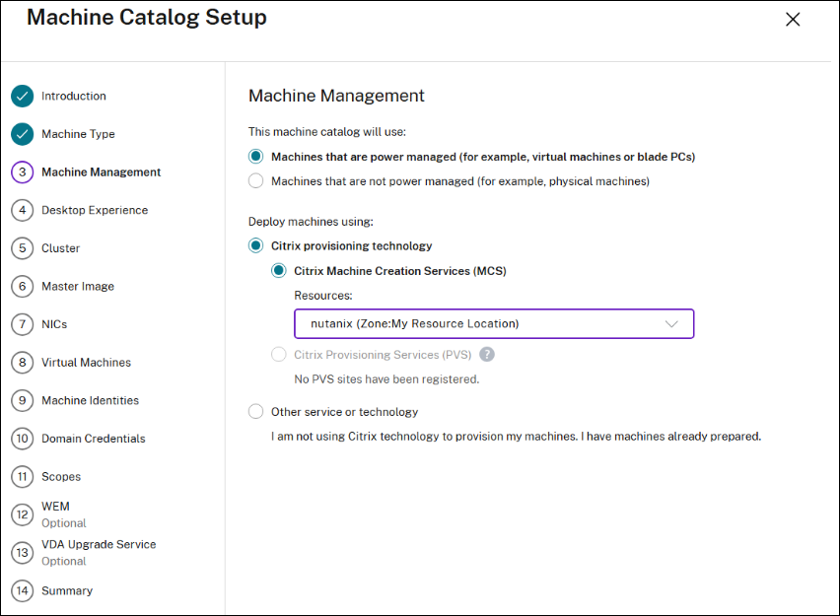The height and width of the screenshot is (616, 840).
Task: Switch to the Domain Credentials step
Action: tap(23, 438)
